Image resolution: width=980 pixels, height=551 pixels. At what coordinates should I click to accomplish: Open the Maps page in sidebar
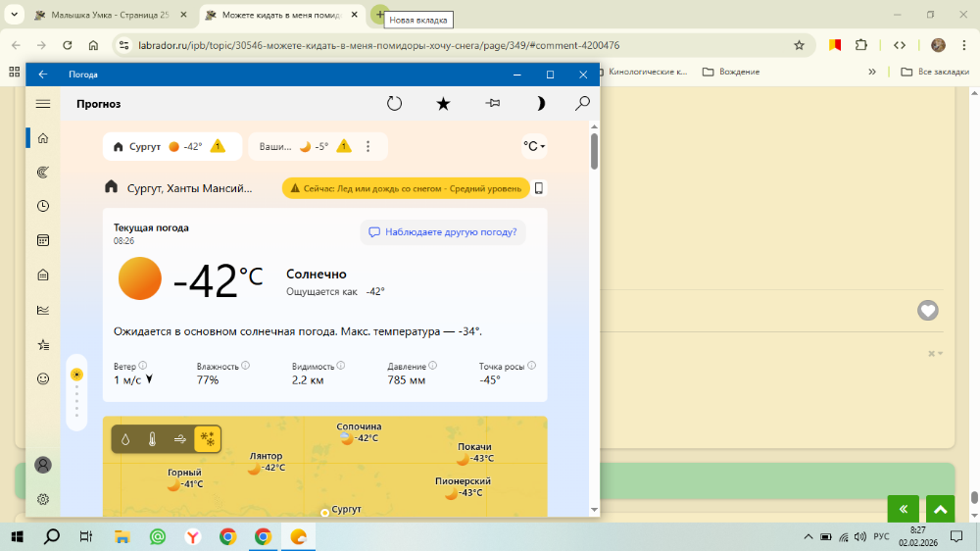[43, 173]
